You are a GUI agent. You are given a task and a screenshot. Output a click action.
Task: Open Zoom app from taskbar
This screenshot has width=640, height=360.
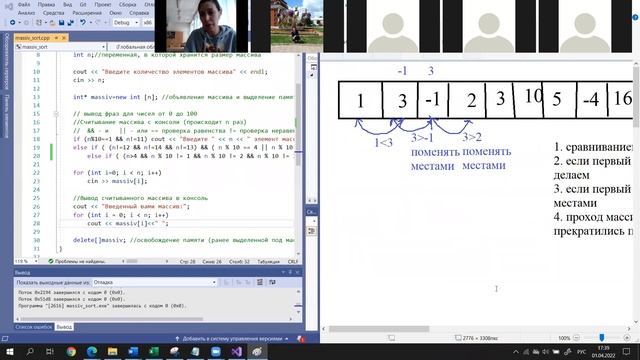tap(216, 351)
